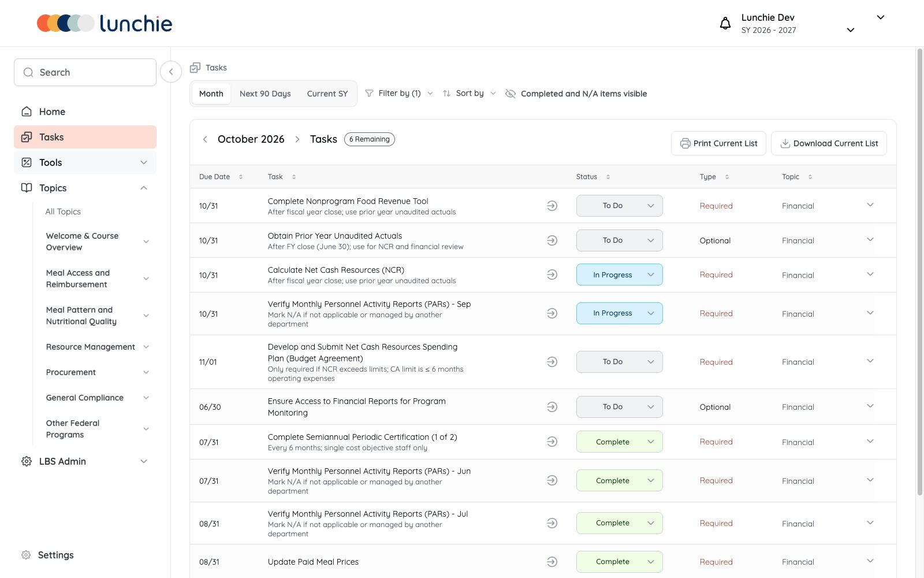The width and height of the screenshot is (924, 578).
Task: Expand row for Obtain Prior Year Unaudited Actuals
Action: tap(870, 240)
